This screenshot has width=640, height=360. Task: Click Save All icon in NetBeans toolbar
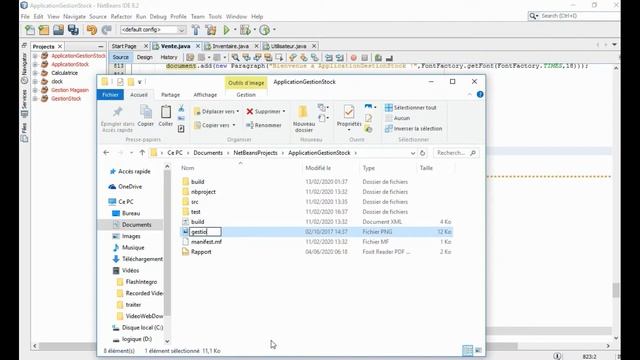(x=73, y=30)
